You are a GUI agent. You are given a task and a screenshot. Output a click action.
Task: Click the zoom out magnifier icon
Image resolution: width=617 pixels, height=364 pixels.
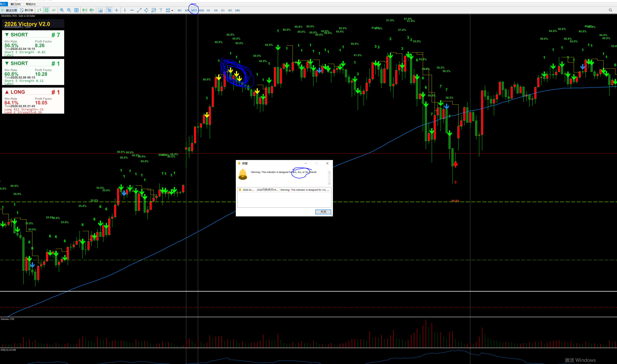[x=69, y=10]
